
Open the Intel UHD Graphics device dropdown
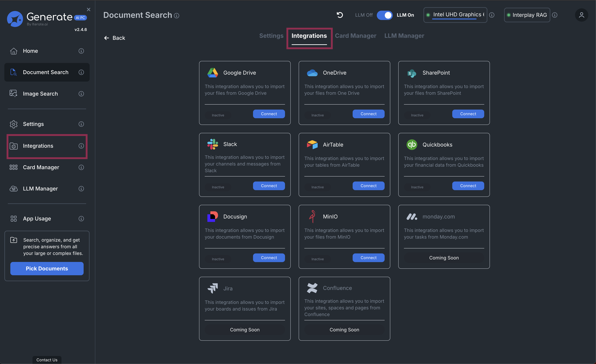pos(455,15)
